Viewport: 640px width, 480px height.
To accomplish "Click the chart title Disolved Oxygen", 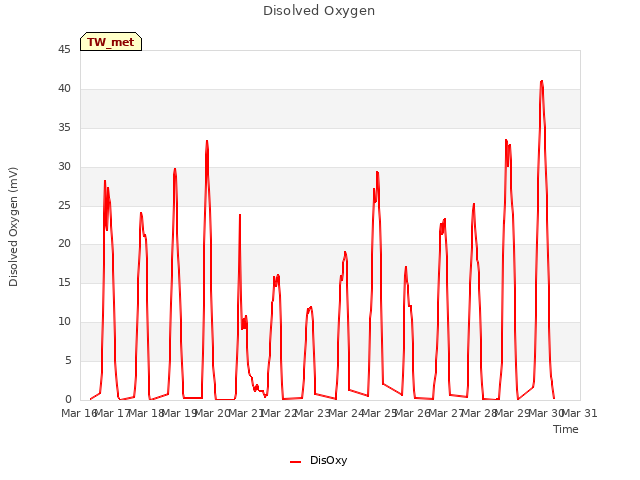I will 319,11.
